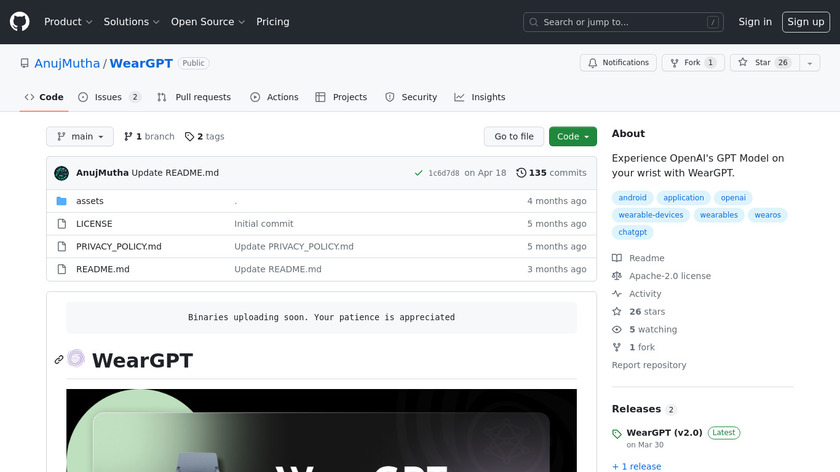Expand the Product menu

(x=68, y=22)
